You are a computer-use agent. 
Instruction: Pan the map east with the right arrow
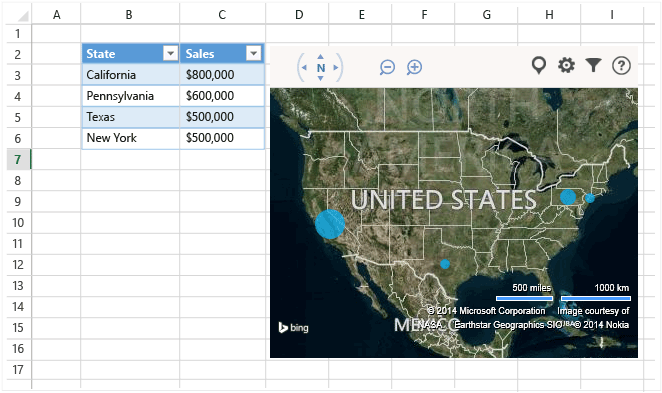336,68
